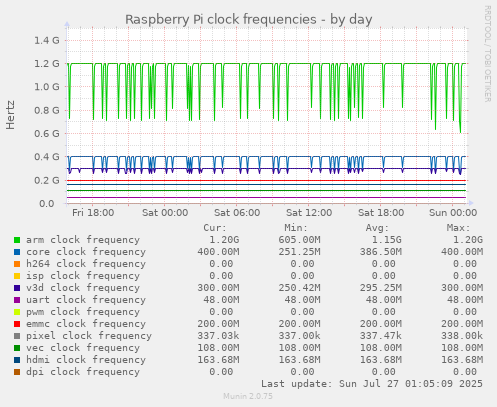Click the emmc clock red legend swatch

(17, 324)
